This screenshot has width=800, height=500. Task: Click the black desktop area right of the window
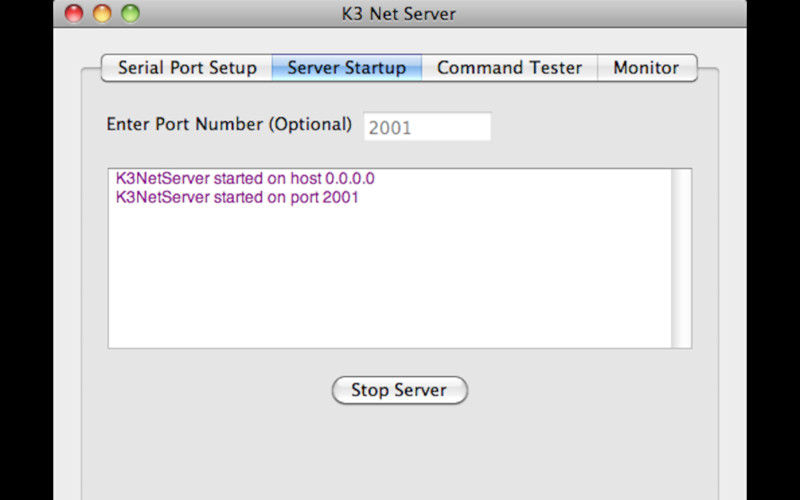(x=773, y=250)
